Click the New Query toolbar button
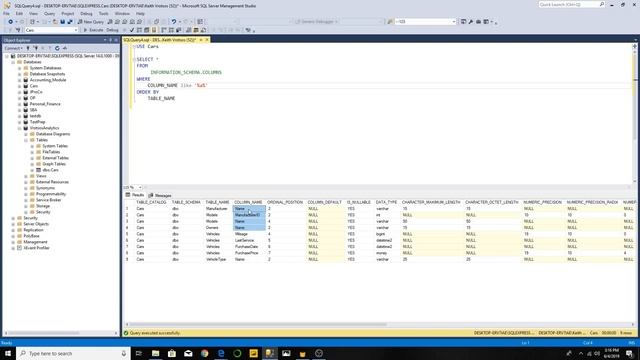Screen dimensions: 640x360 click(91, 22)
